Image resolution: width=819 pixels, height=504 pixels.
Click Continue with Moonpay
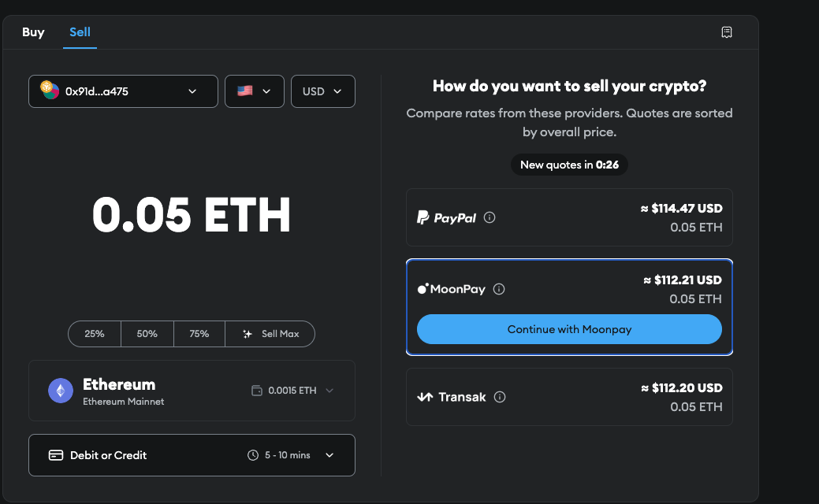[x=569, y=329]
